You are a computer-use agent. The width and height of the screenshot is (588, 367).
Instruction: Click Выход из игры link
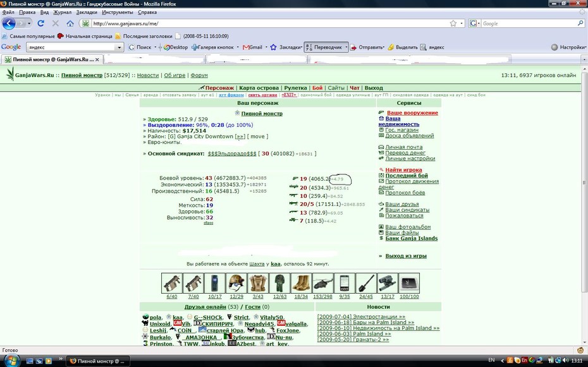(406, 256)
